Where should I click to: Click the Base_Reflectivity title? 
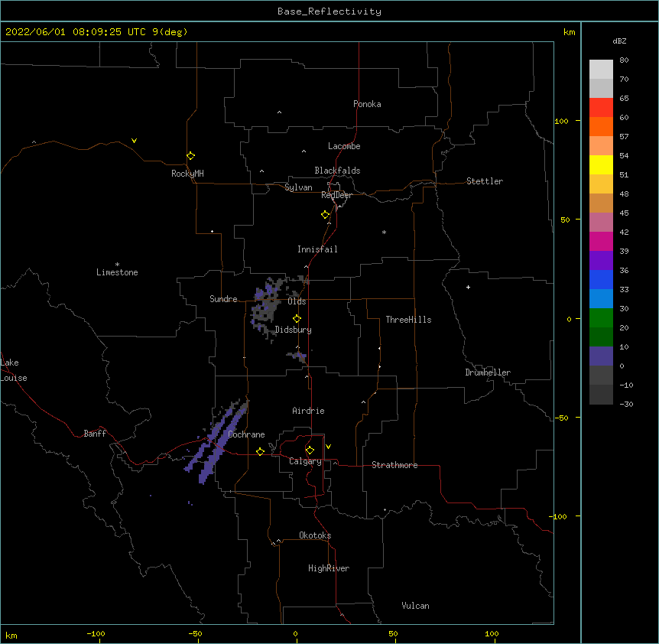(329, 11)
